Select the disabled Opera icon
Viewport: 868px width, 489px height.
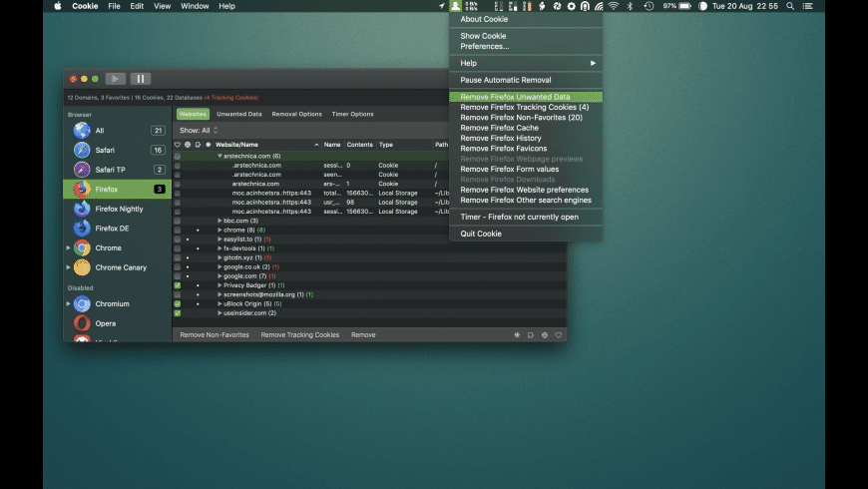tap(82, 323)
